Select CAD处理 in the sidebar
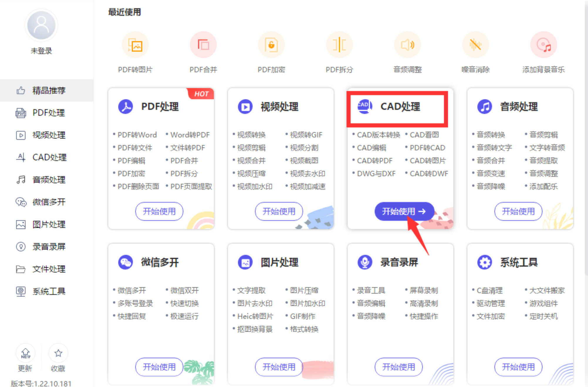The height and width of the screenshot is (387, 588). (47, 157)
